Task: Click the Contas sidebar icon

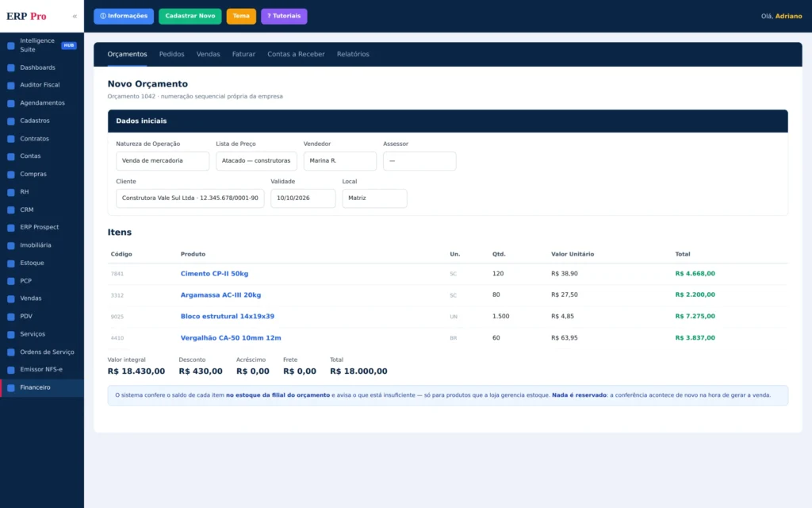Action: [11, 156]
